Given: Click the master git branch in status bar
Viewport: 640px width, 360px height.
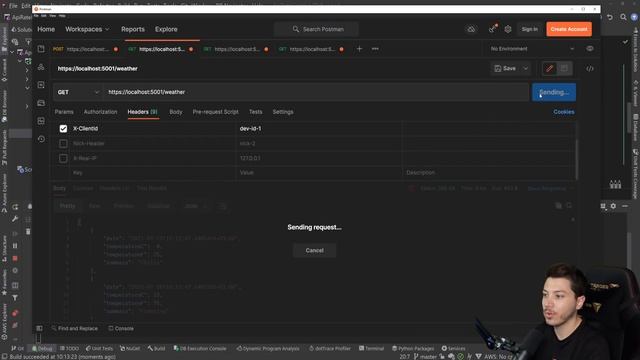Looking at the screenshot, I should tap(425, 357).
